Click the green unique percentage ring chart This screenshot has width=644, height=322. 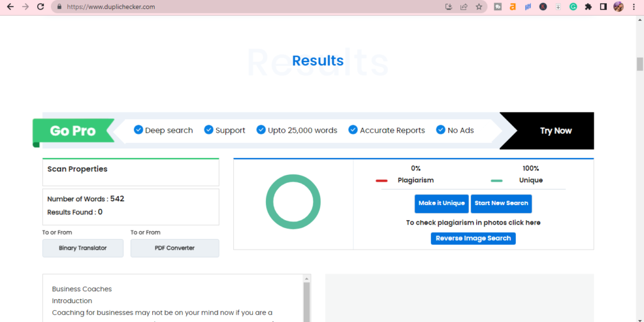click(x=293, y=202)
